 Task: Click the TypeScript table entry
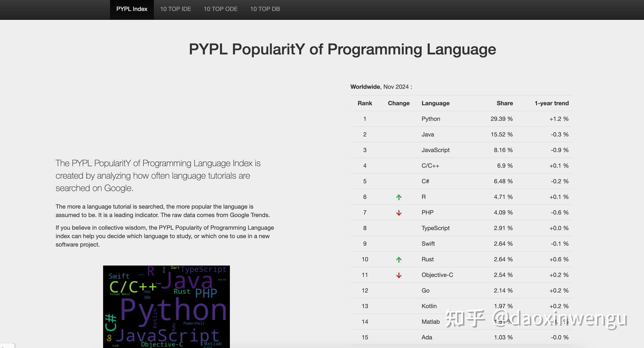[x=435, y=228]
